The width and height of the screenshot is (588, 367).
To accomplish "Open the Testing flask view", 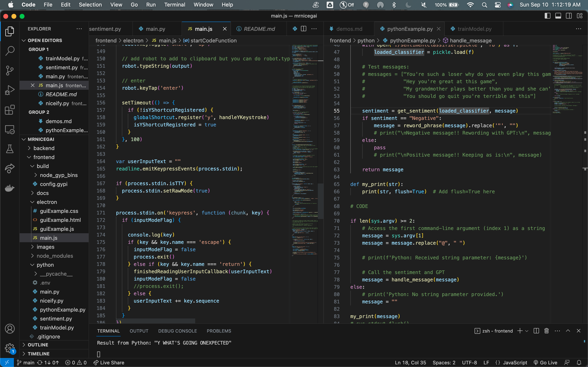I will pyautogui.click(x=10, y=149).
